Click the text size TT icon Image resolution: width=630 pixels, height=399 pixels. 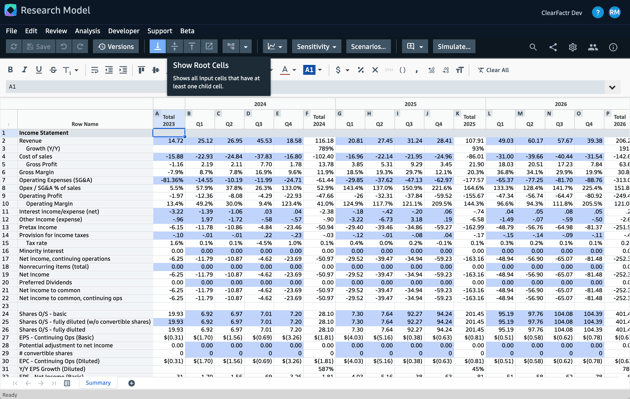tap(460, 70)
